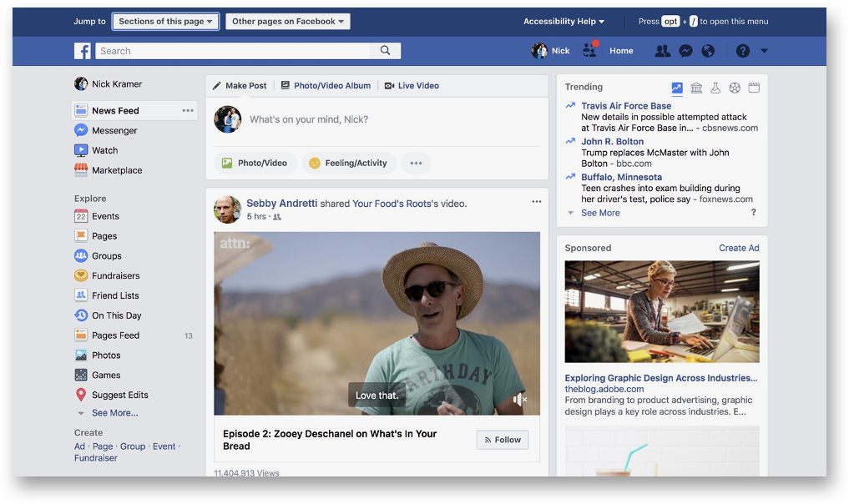849x504 pixels.
Task: Open the Quick Help question mark icon
Action: 742,51
